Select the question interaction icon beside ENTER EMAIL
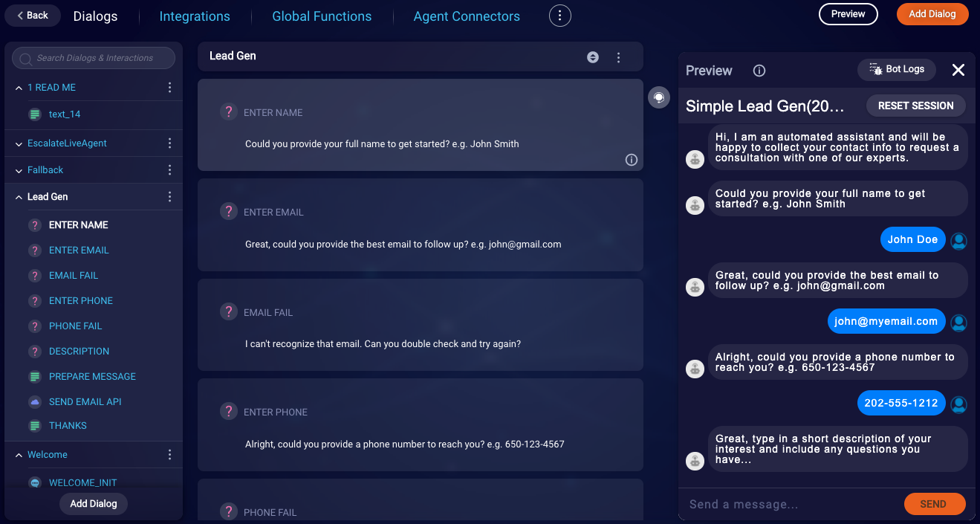 pyautogui.click(x=34, y=250)
